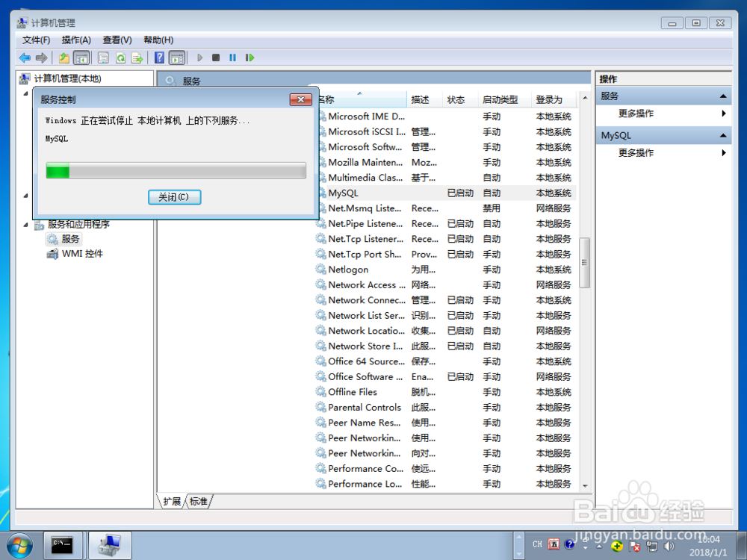This screenshot has height=560, width=747.
Task: Click the gear icon beside Performance Counter service
Action: point(321,468)
